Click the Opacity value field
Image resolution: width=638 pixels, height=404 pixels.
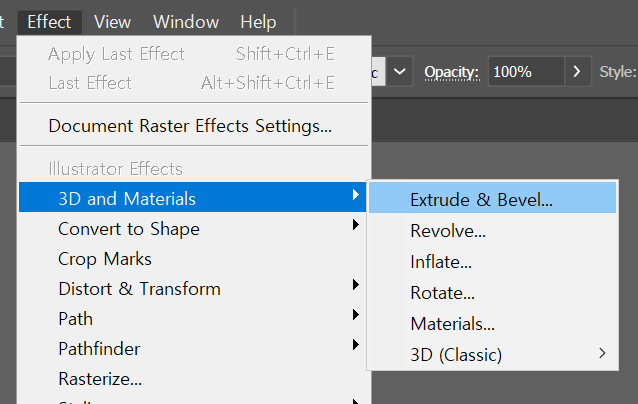coord(526,72)
